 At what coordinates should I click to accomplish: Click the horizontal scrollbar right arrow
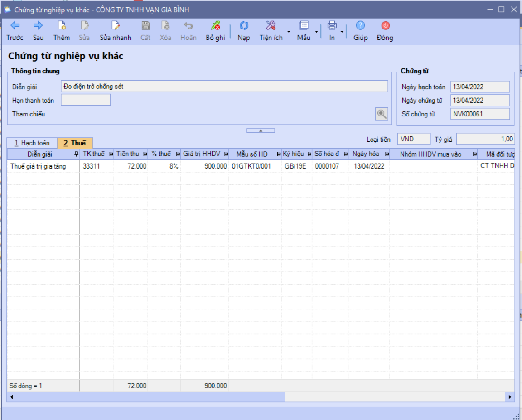[510, 397]
